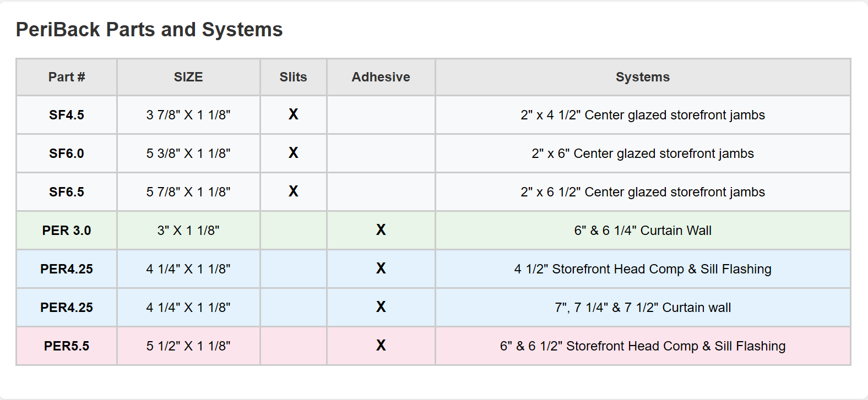The height and width of the screenshot is (400, 868).
Task: Click the Adhesive column header
Action: (x=381, y=77)
